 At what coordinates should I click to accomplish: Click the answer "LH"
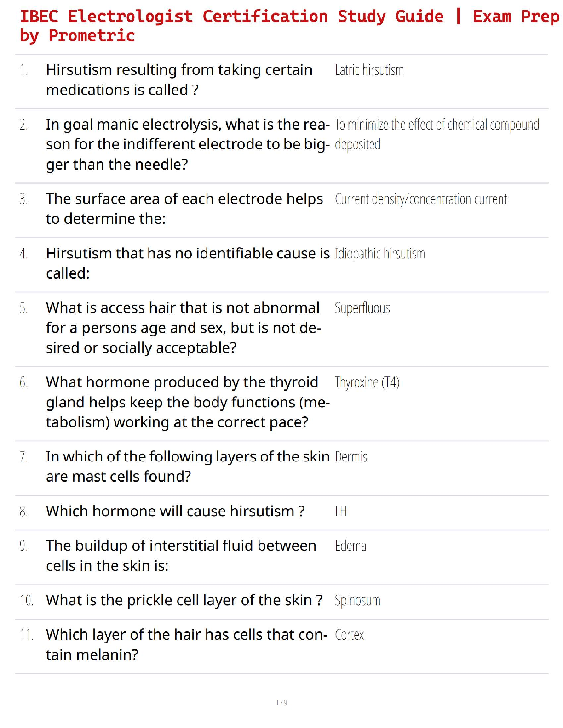coord(340,512)
